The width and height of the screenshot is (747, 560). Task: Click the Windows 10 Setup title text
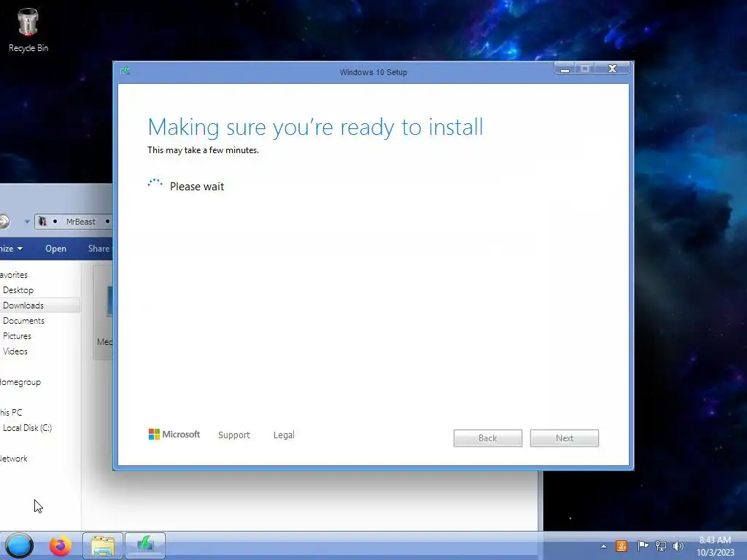pyautogui.click(x=373, y=72)
